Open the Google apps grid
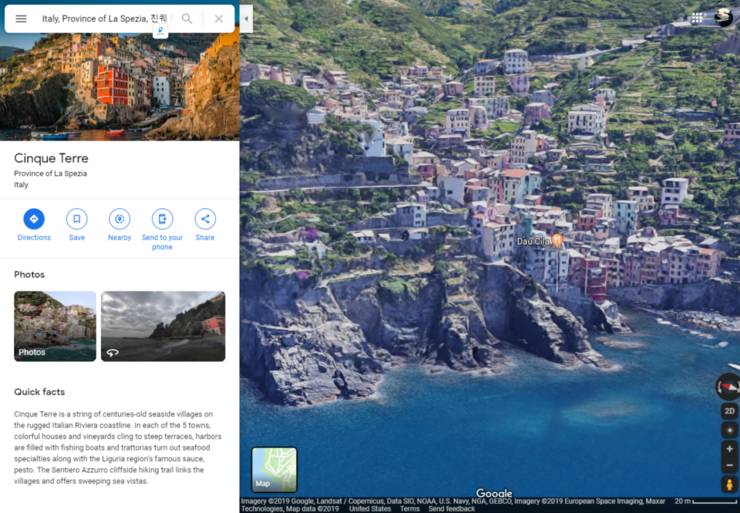The height and width of the screenshot is (513, 740). pyautogui.click(x=697, y=18)
